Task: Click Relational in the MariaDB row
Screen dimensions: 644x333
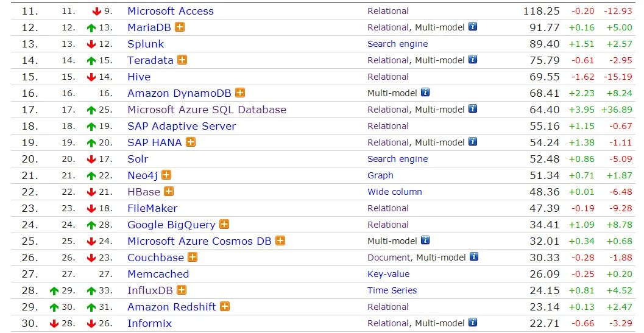Action: (388, 27)
